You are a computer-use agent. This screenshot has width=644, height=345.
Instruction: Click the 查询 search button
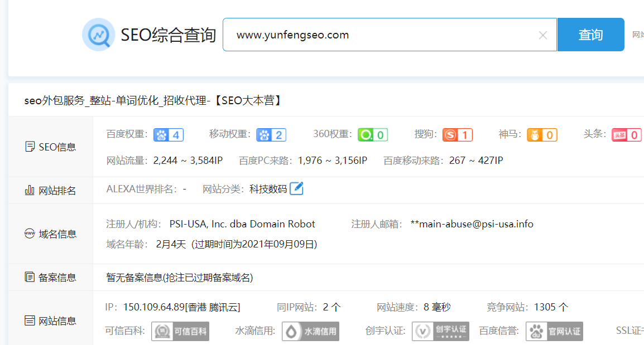590,35
